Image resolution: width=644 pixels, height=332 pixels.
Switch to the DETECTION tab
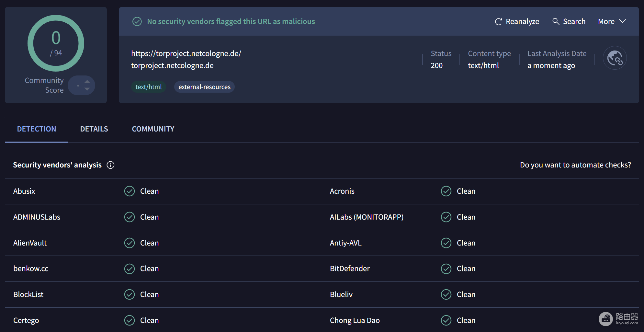(37, 129)
